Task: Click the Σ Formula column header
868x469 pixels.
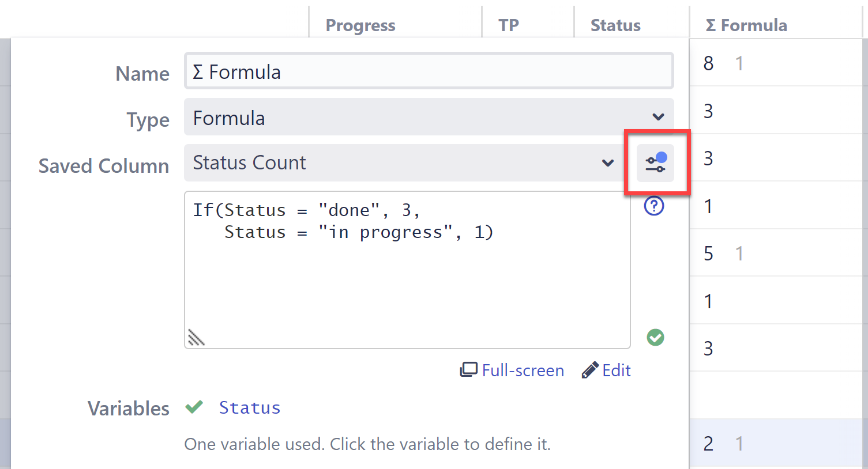Action: point(746,25)
